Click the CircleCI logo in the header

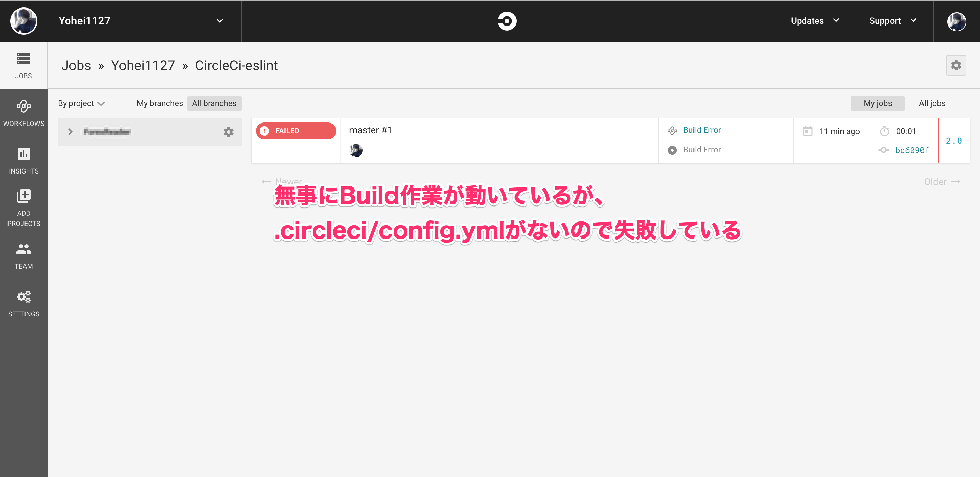[x=506, y=21]
